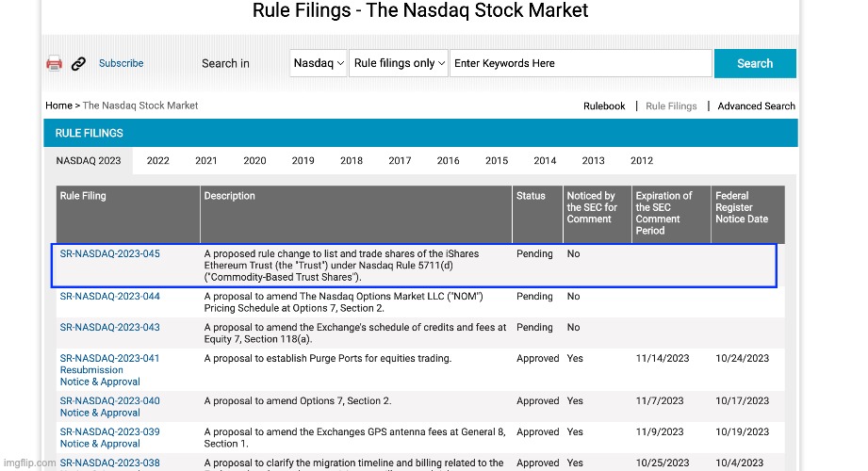Click the 10/4/2023 notice date
This screenshot has height=471, width=868.
(739, 463)
